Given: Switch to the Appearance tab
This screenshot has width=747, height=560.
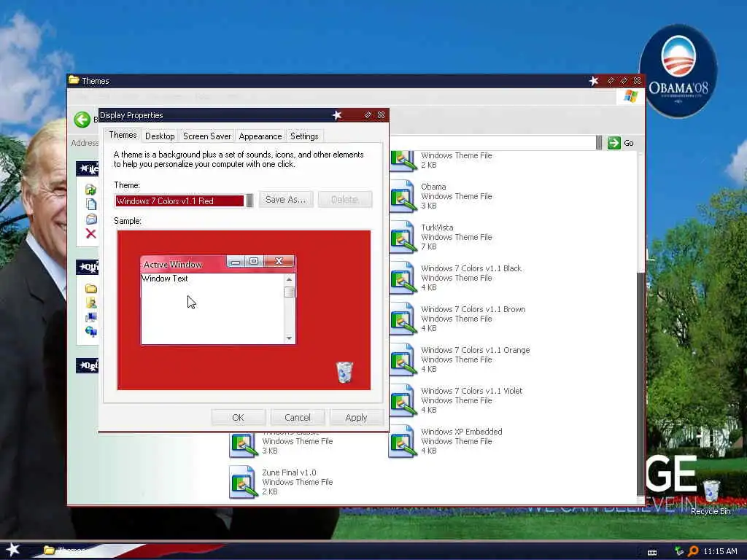Looking at the screenshot, I should pos(260,136).
